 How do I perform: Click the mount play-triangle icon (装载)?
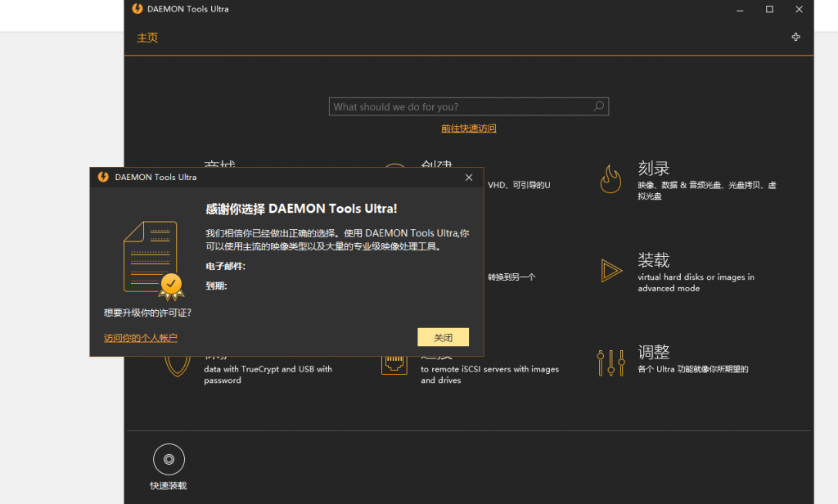point(611,271)
